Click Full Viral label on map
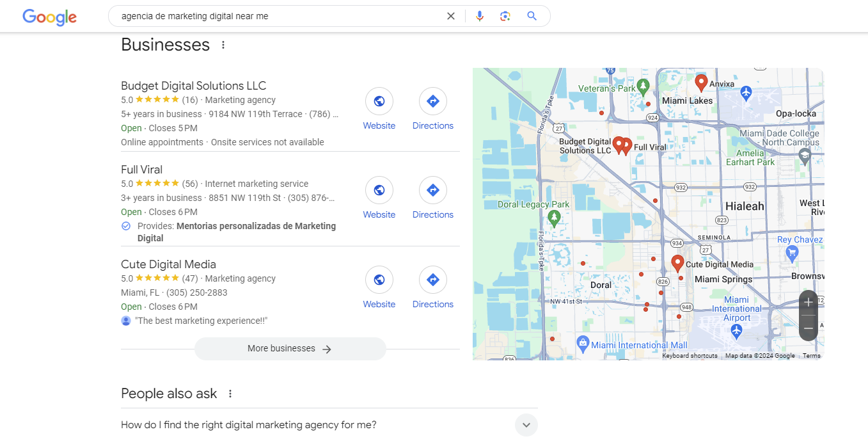The image size is (868, 441). [650, 147]
